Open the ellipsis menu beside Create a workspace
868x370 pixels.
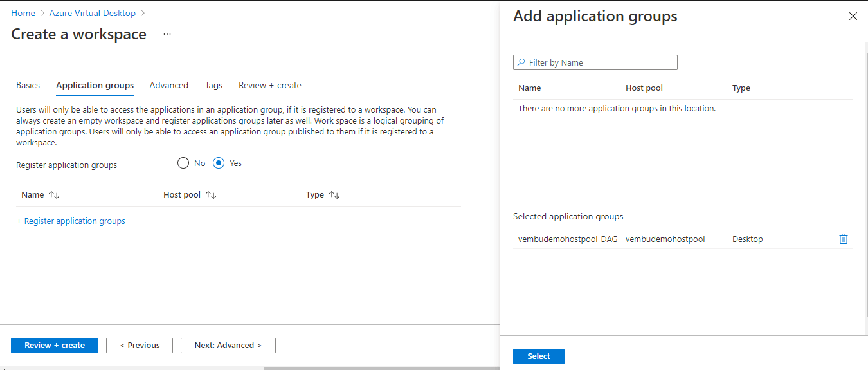point(167,34)
